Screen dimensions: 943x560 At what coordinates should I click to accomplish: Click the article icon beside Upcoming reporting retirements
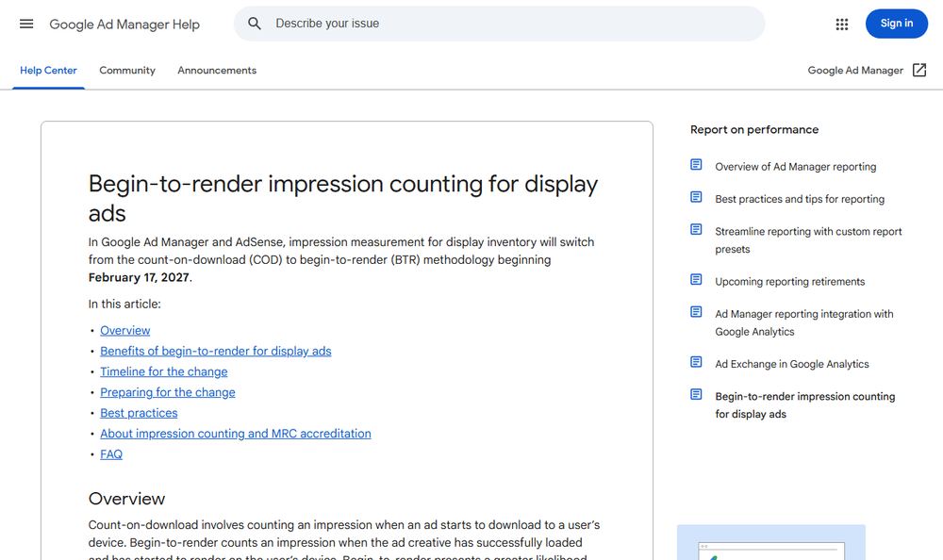click(696, 280)
